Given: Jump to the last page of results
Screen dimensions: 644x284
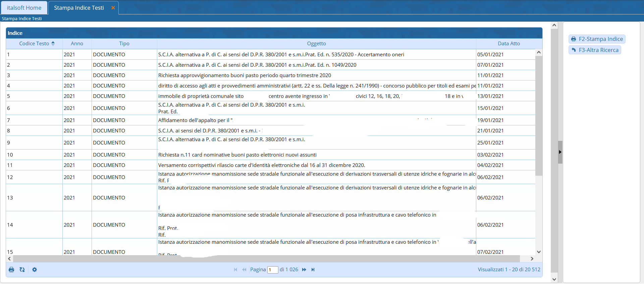Looking at the screenshot, I should [x=313, y=270].
